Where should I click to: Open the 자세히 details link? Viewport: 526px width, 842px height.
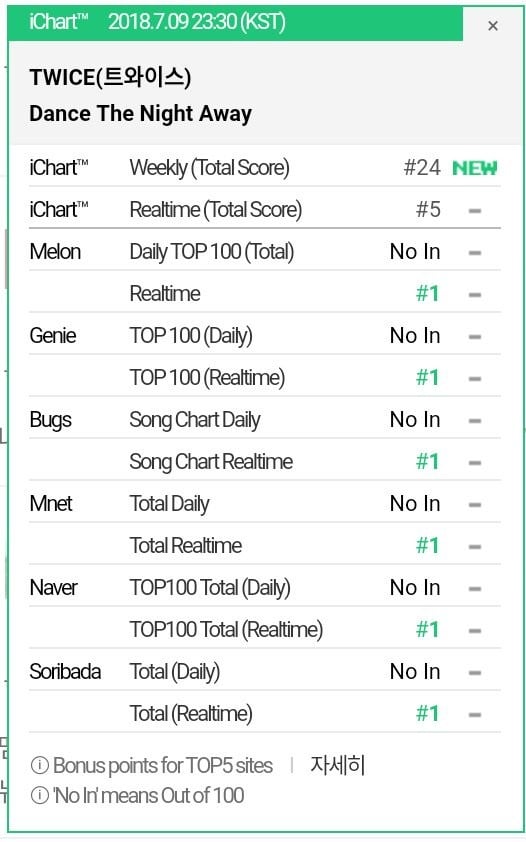[338, 765]
